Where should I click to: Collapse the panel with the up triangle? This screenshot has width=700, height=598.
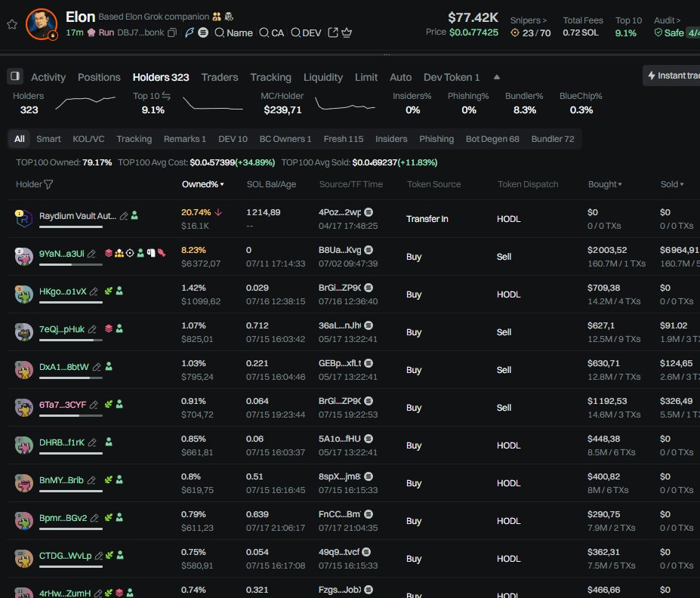point(497,77)
